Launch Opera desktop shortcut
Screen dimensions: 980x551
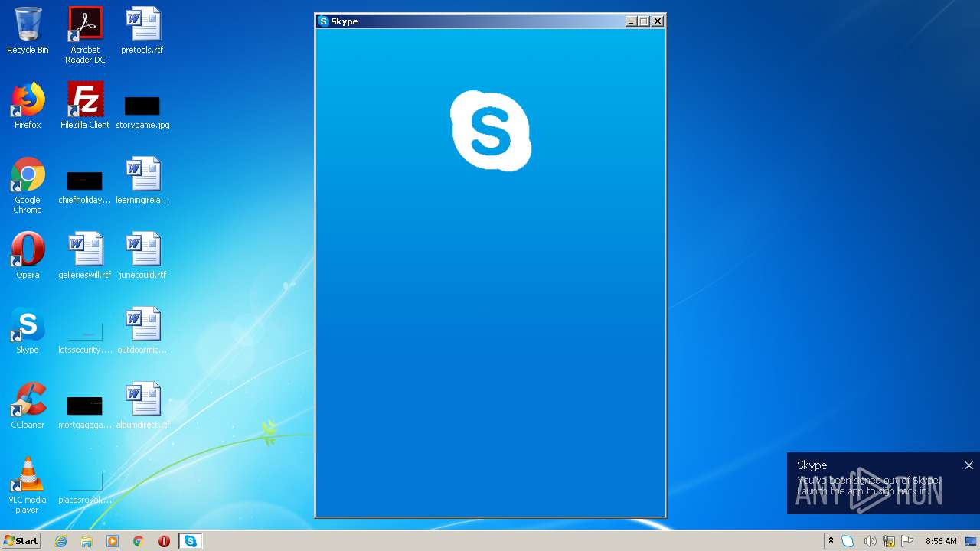pos(28,256)
